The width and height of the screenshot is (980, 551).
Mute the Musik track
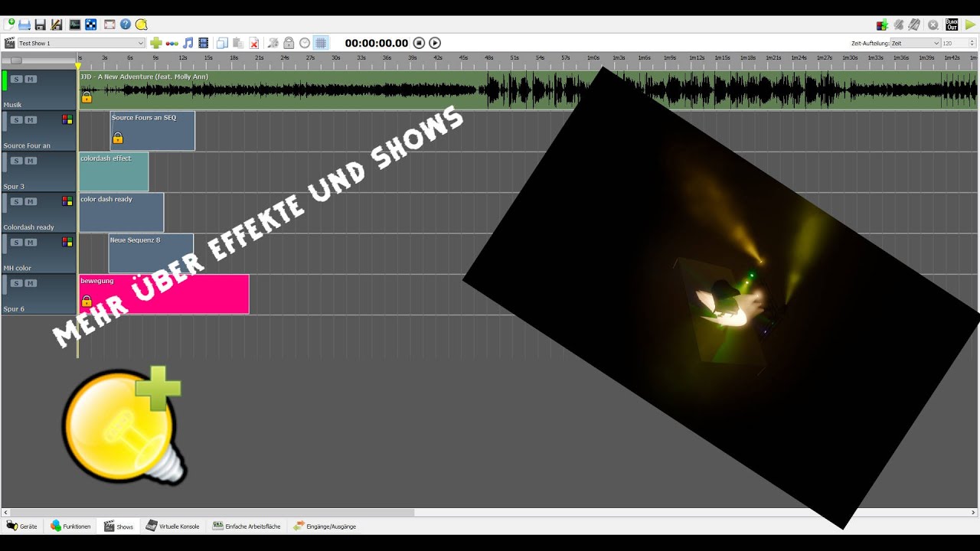(31, 79)
